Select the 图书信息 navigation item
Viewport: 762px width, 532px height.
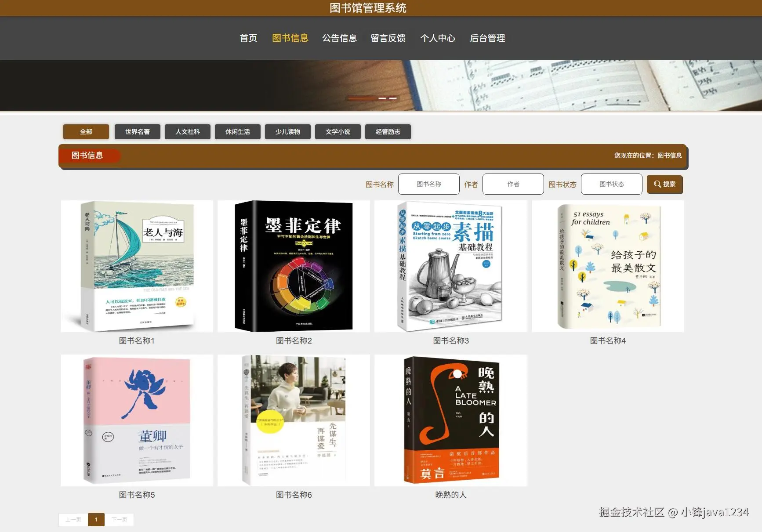(x=290, y=38)
